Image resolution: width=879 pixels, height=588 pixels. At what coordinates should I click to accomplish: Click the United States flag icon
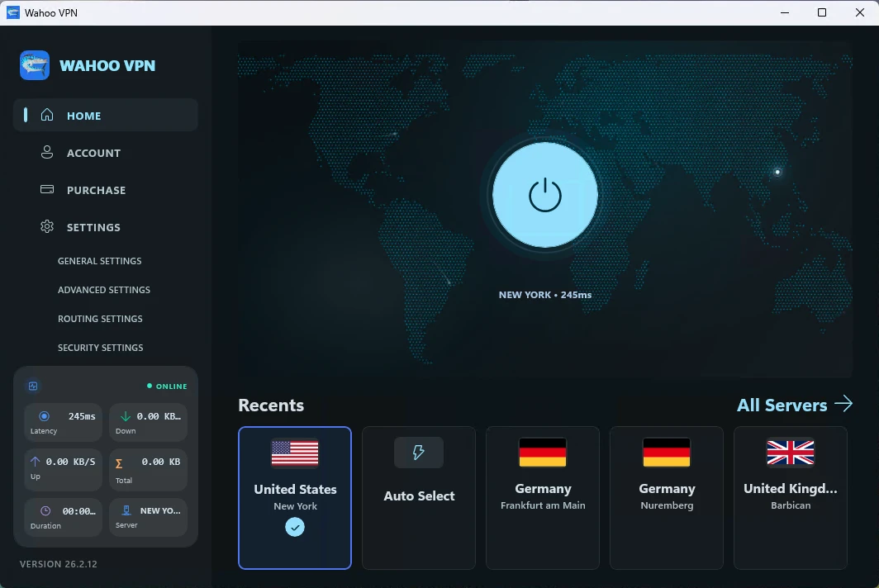coord(295,453)
